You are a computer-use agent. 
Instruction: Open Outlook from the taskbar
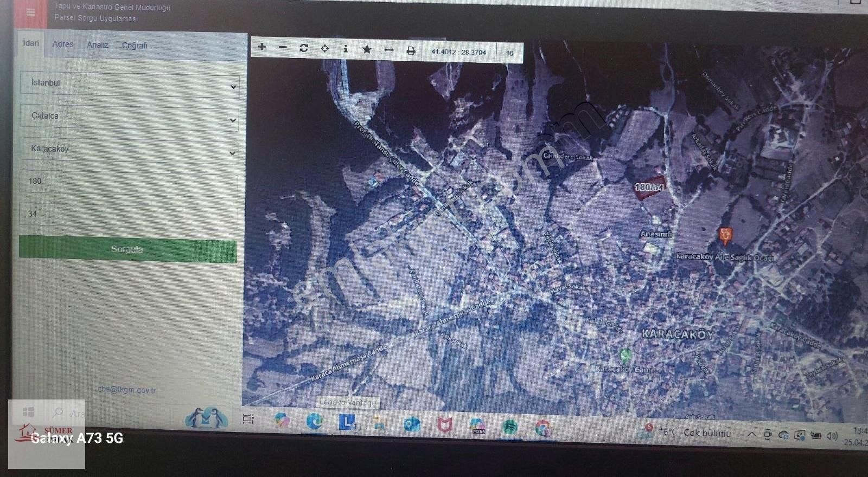[x=412, y=424]
